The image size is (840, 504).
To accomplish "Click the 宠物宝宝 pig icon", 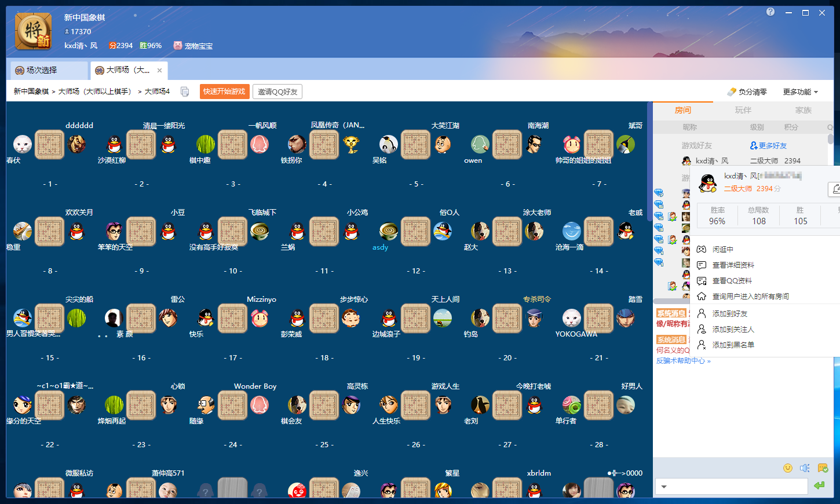I will 178,45.
